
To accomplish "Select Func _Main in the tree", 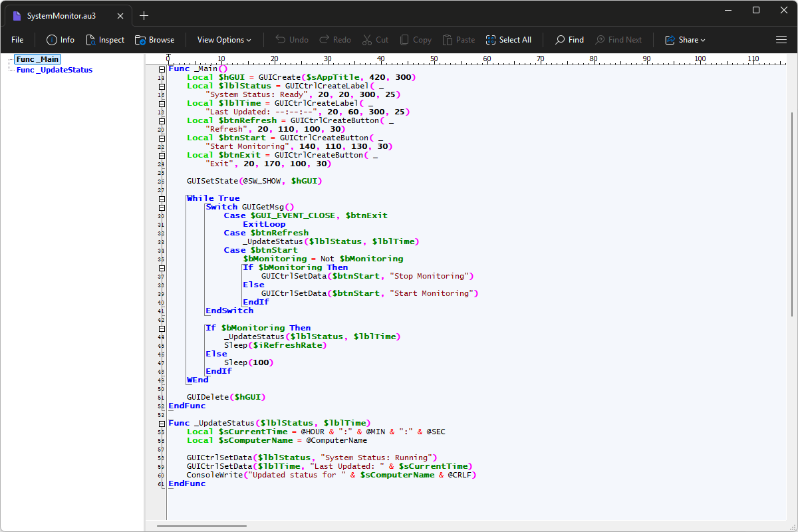I will tap(37, 60).
